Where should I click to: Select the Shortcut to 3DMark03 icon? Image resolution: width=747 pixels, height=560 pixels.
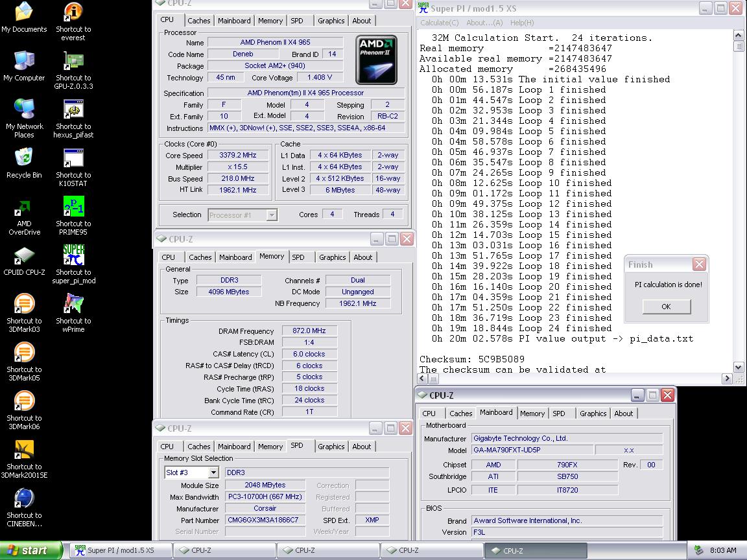coord(24,312)
